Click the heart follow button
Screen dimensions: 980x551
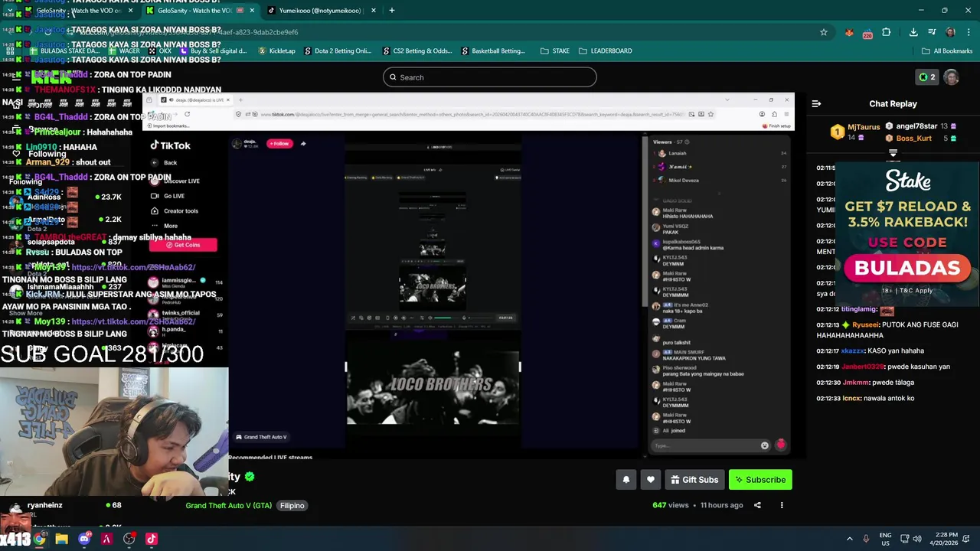click(651, 480)
